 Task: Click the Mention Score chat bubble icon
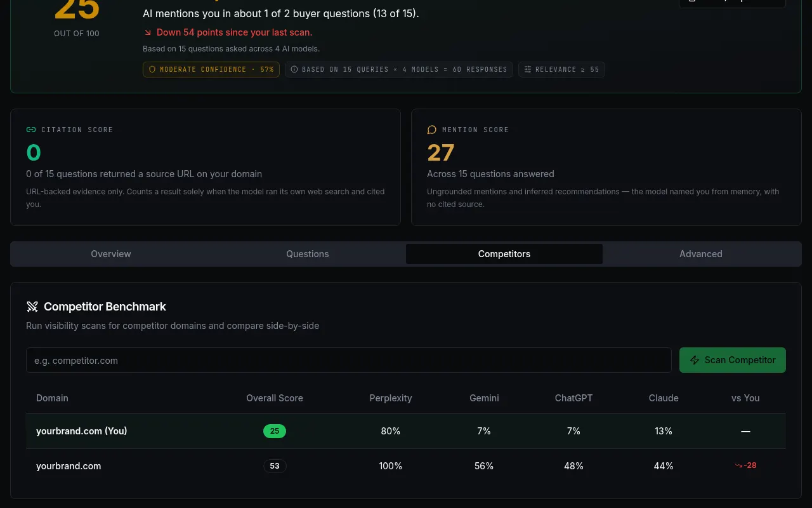[x=432, y=130]
